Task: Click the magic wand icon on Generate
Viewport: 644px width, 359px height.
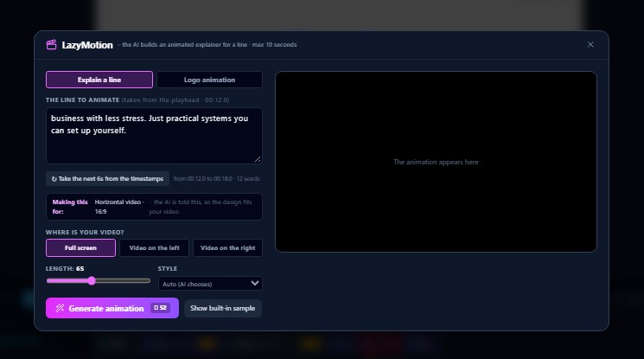Action: pyautogui.click(x=60, y=308)
